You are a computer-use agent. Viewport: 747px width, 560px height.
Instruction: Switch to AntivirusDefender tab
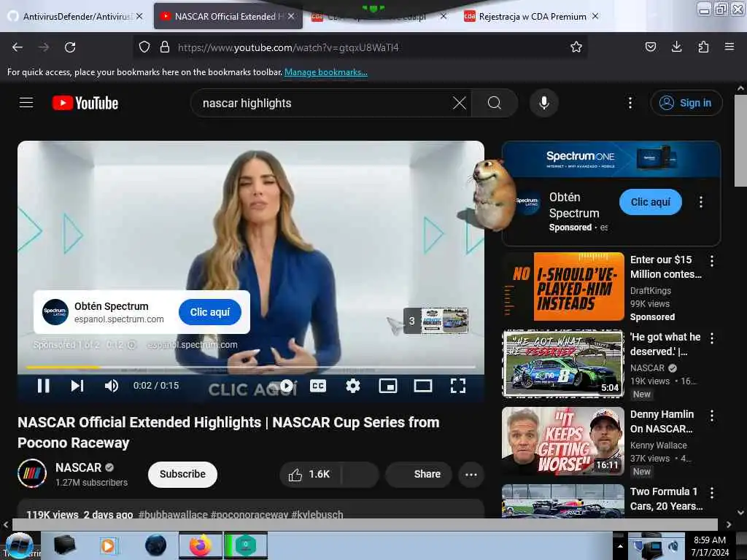click(x=75, y=17)
